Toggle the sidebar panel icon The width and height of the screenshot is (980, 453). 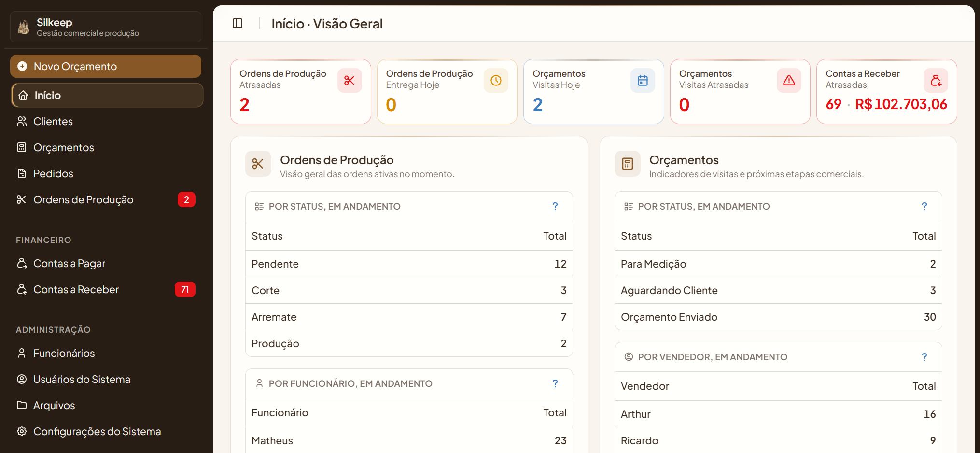238,23
